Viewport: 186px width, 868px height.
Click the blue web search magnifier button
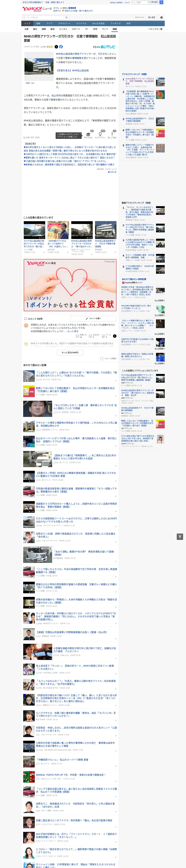(x=161, y=2)
